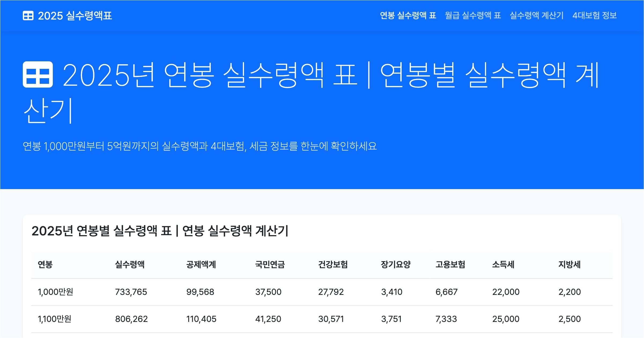Click the 소득세 column header
Image resolution: width=644 pixels, height=338 pixels.
tap(503, 265)
